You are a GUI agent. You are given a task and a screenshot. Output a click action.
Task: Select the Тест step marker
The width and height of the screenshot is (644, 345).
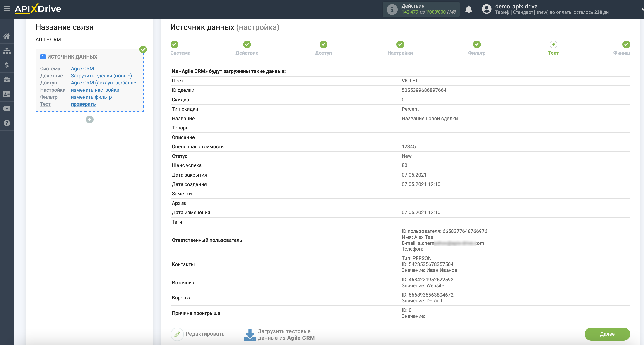(x=553, y=45)
